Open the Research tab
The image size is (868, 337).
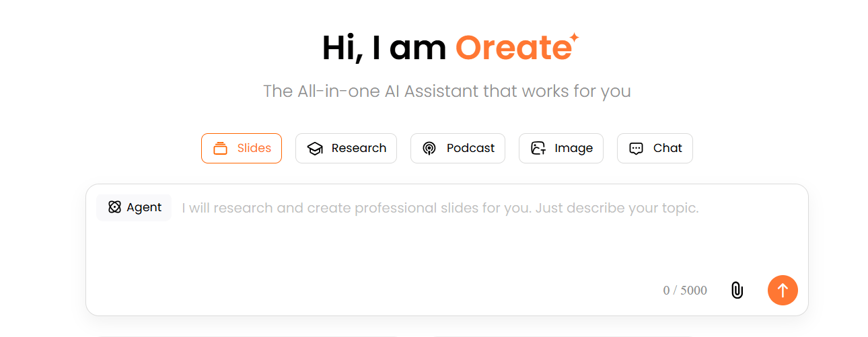point(359,148)
